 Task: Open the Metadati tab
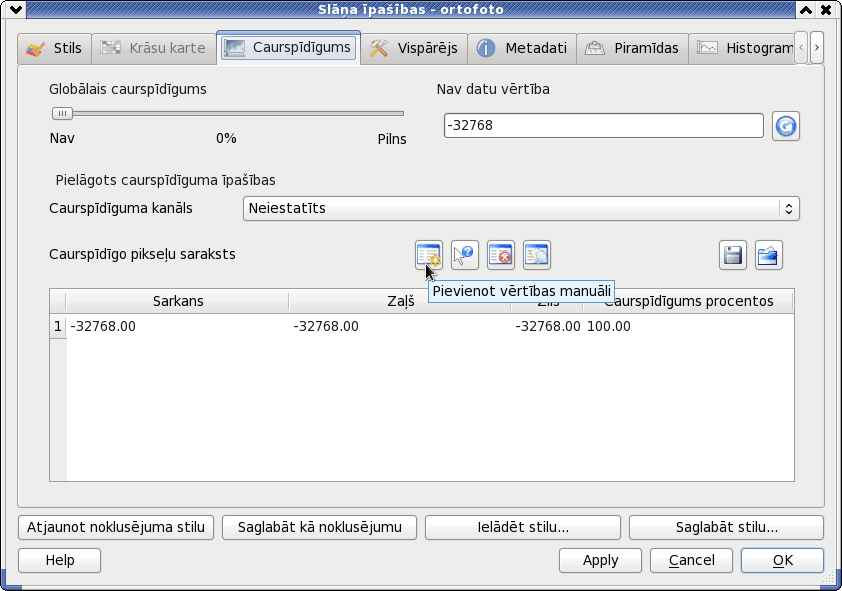pos(522,48)
